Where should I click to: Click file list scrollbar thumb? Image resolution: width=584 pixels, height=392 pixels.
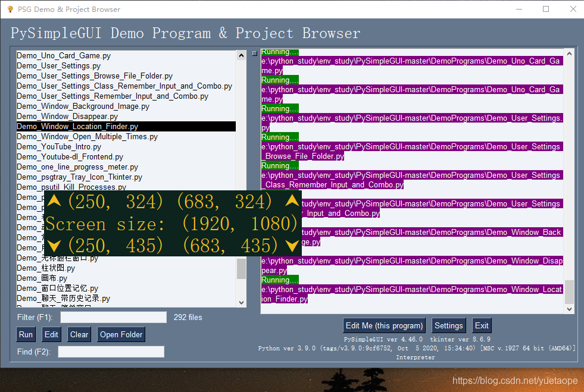(x=241, y=268)
